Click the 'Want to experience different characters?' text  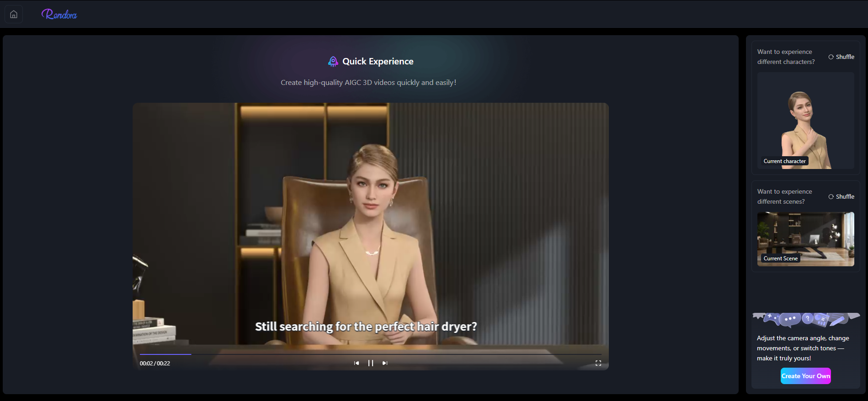(x=786, y=57)
